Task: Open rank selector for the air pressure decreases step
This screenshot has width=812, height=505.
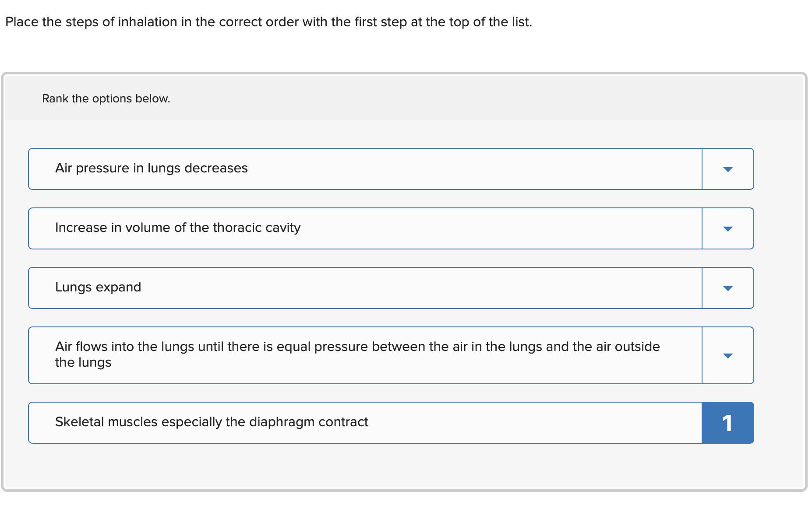Action: pos(727,169)
